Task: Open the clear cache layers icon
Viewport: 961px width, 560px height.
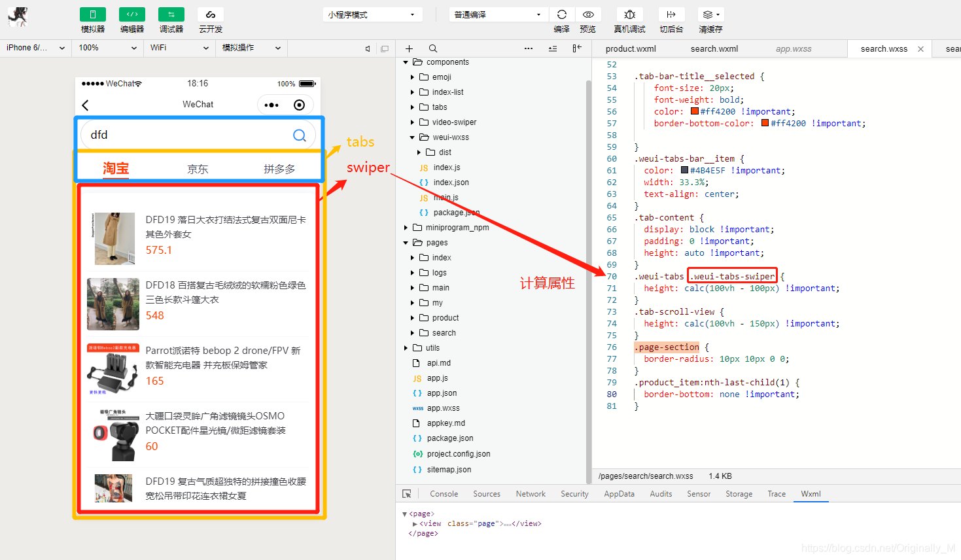Action: [x=710, y=14]
